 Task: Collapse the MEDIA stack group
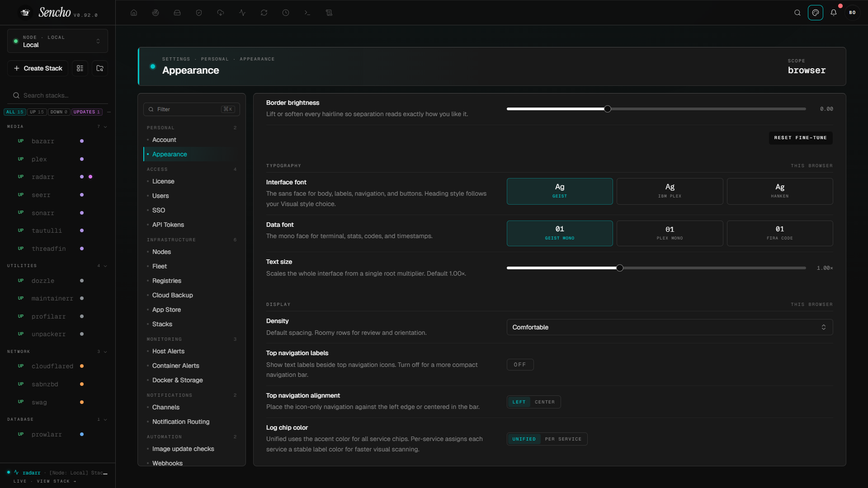[x=105, y=127]
